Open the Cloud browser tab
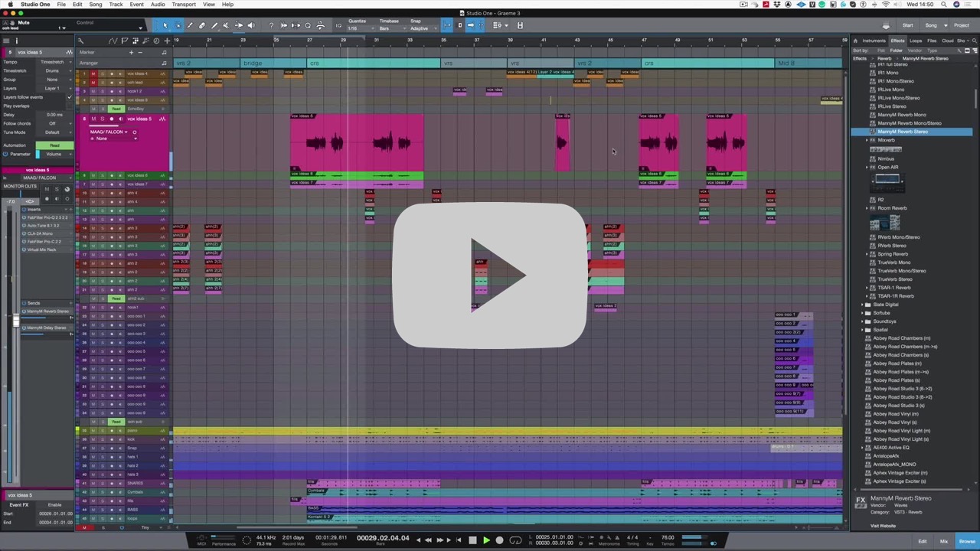The height and width of the screenshot is (551, 980). 948,41
